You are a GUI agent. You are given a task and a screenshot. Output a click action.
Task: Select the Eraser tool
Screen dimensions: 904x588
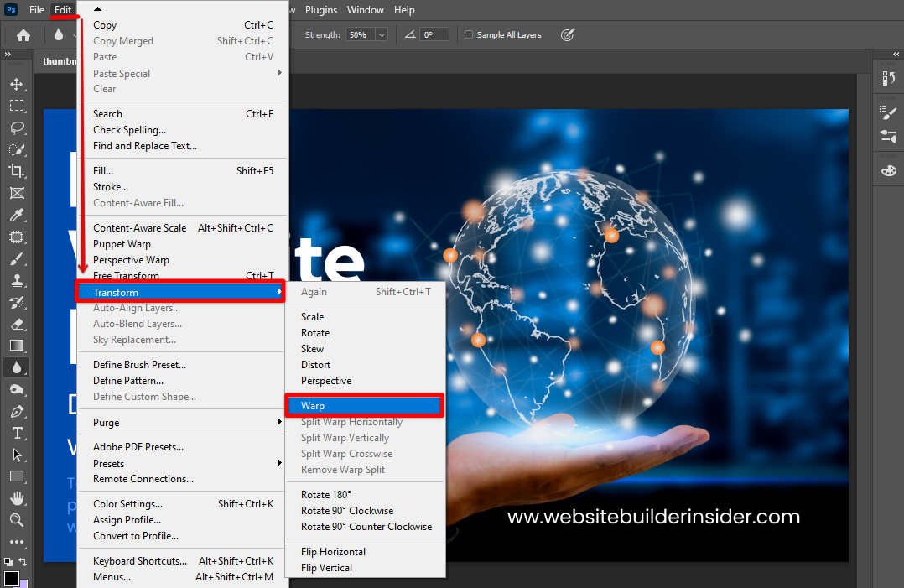coord(16,324)
